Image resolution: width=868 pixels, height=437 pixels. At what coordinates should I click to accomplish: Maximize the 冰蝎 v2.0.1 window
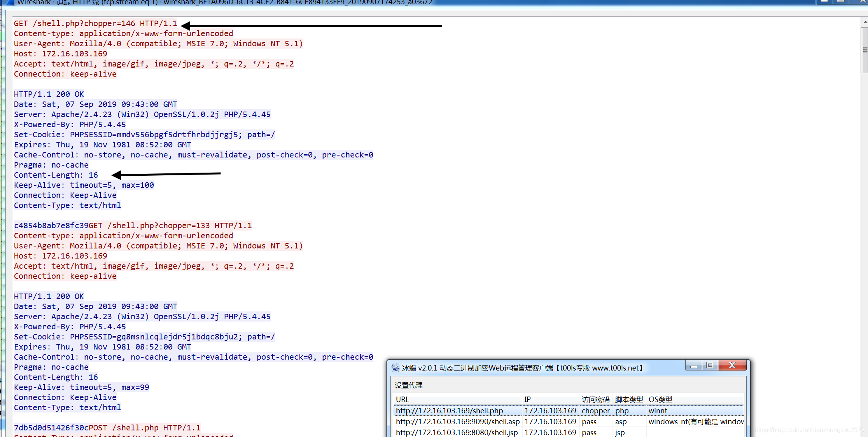click(x=710, y=365)
